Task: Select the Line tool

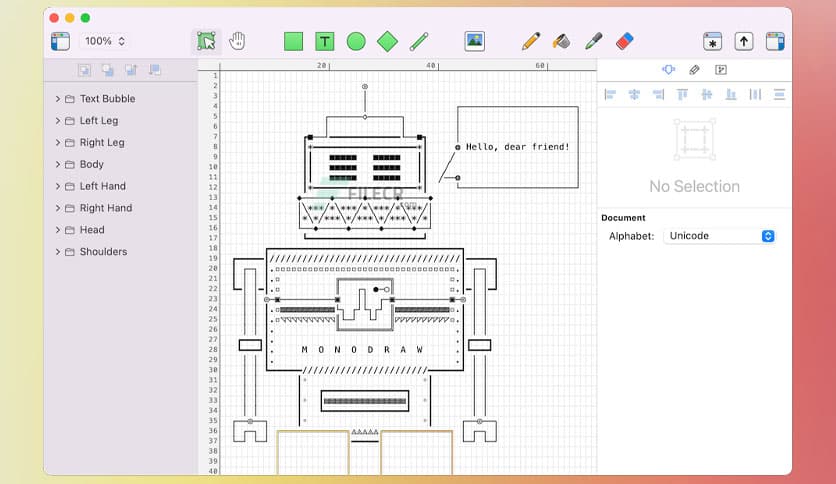Action: (x=419, y=41)
